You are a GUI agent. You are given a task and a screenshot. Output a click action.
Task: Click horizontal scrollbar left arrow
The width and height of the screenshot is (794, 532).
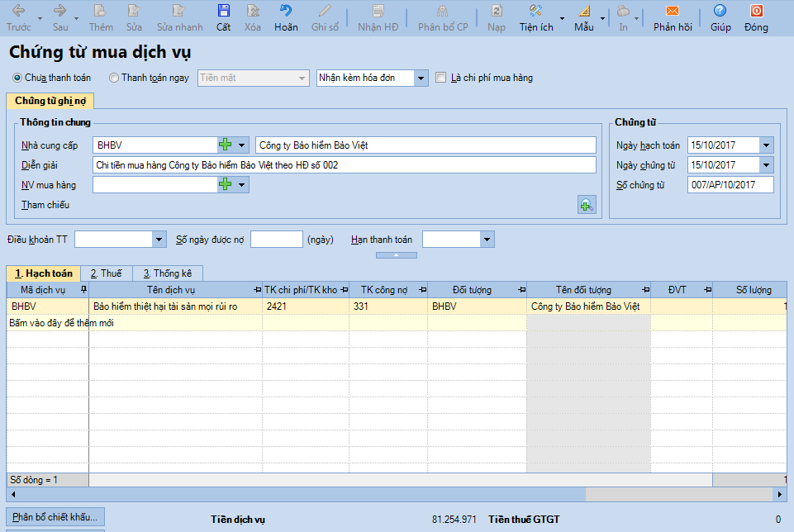click(x=13, y=494)
